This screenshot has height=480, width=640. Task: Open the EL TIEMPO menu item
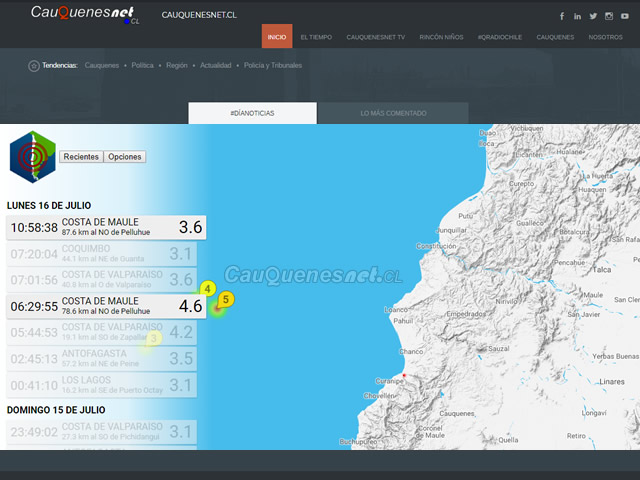pos(316,37)
